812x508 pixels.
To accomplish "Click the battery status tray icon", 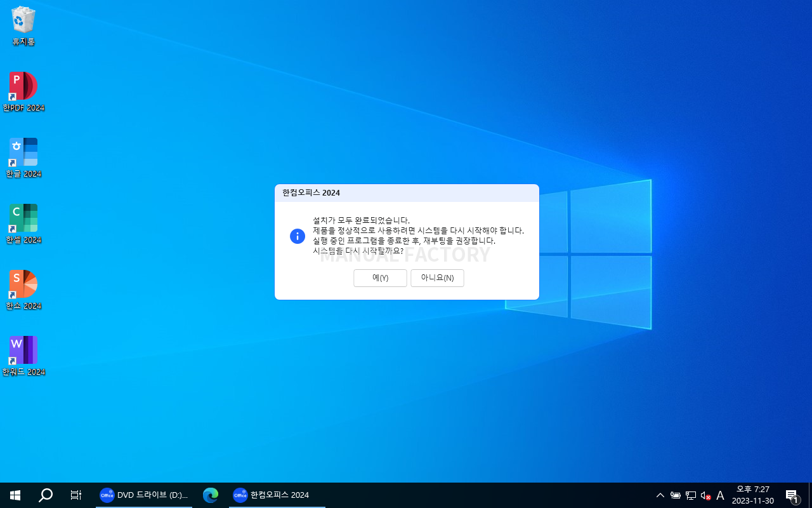I will (676, 495).
